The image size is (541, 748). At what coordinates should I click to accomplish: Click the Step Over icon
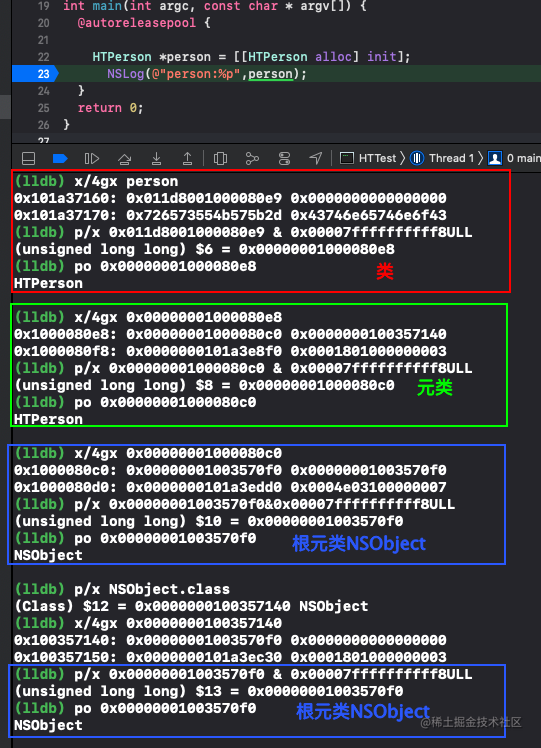[x=125, y=158]
